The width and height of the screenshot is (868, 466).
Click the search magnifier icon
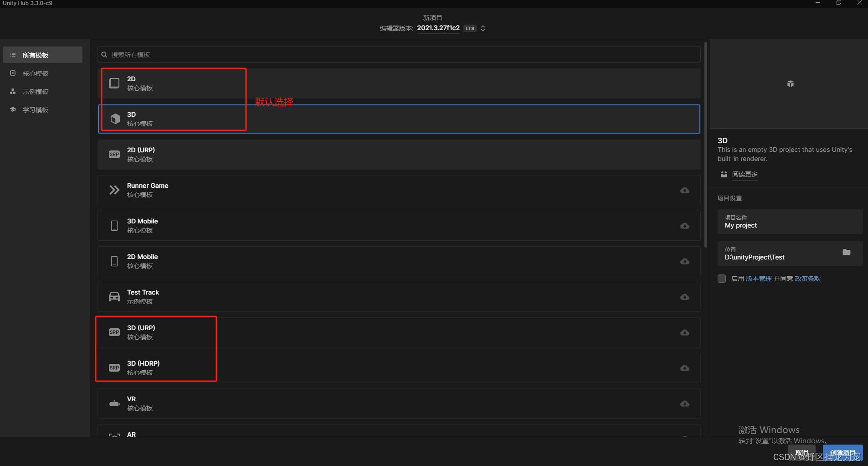[x=104, y=55]
